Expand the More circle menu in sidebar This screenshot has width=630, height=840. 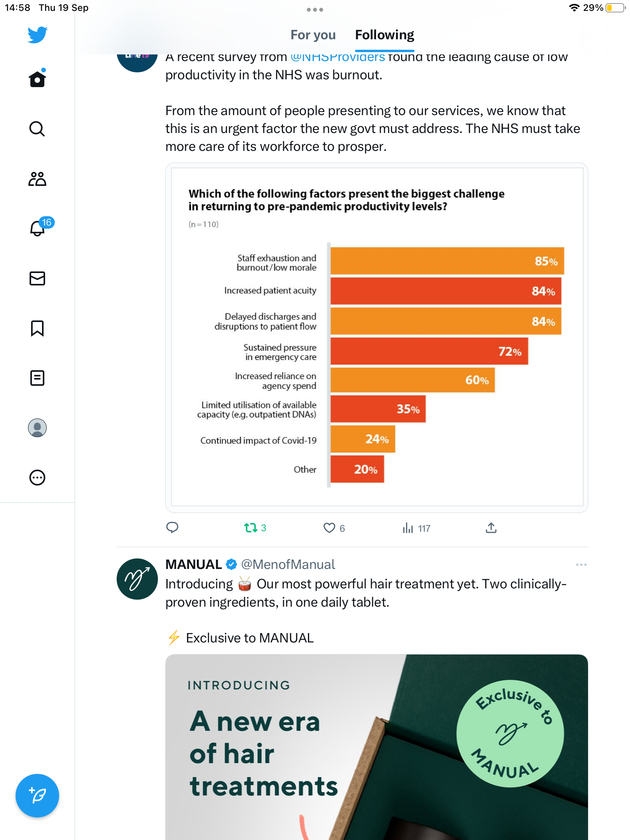click(x=37, y=478)
